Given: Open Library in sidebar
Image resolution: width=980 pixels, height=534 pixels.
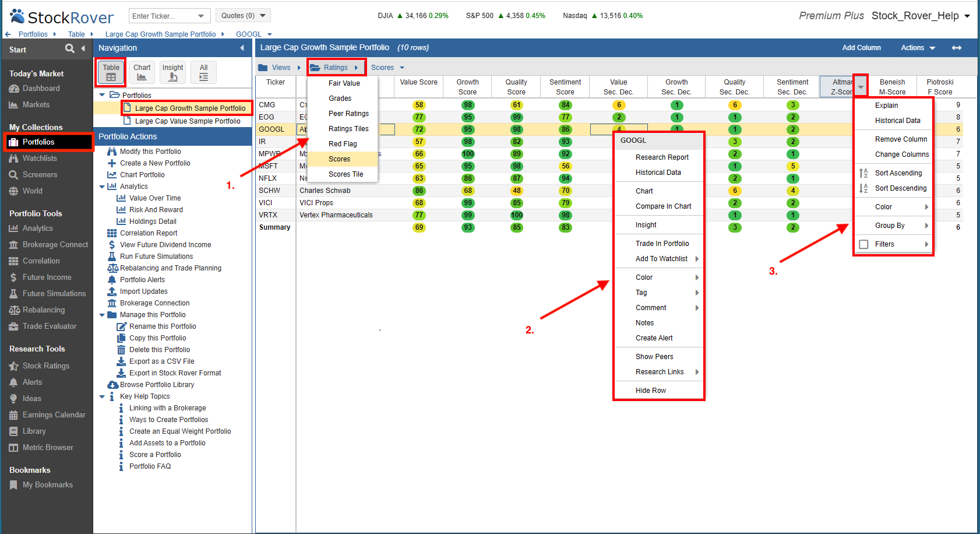Looking at the screenshot, I should tap(34, 431).
